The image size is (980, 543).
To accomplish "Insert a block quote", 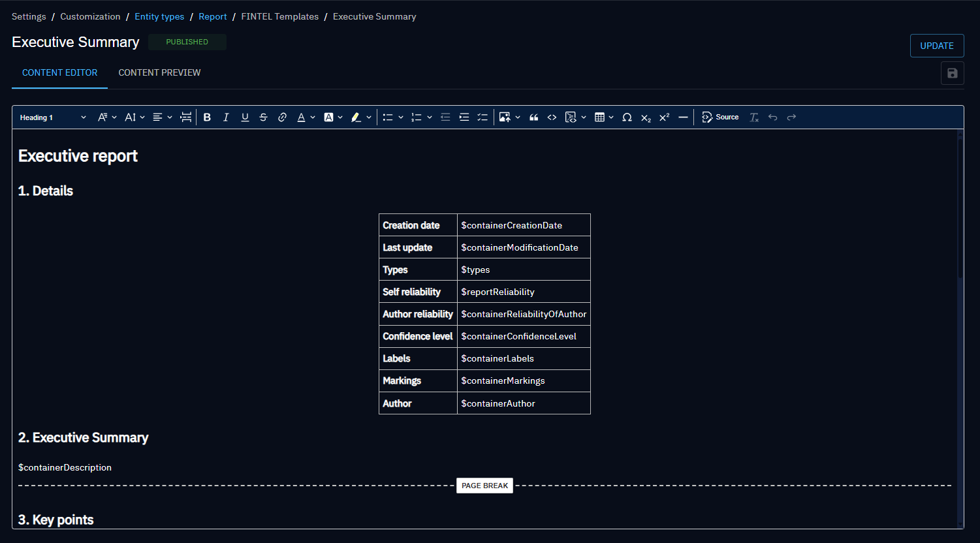I will [x=533, y=117].
